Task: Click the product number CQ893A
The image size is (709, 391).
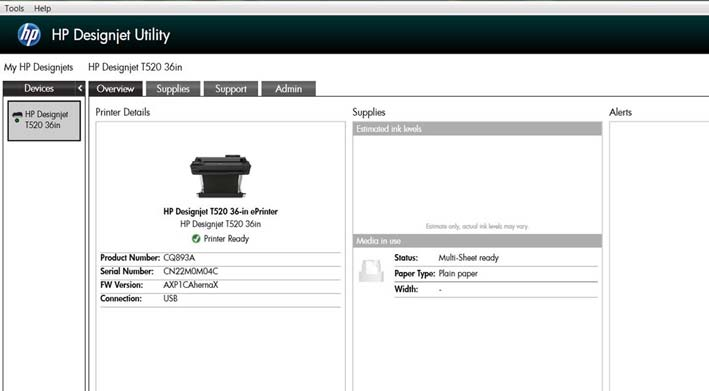Action: tap(179, 258)
